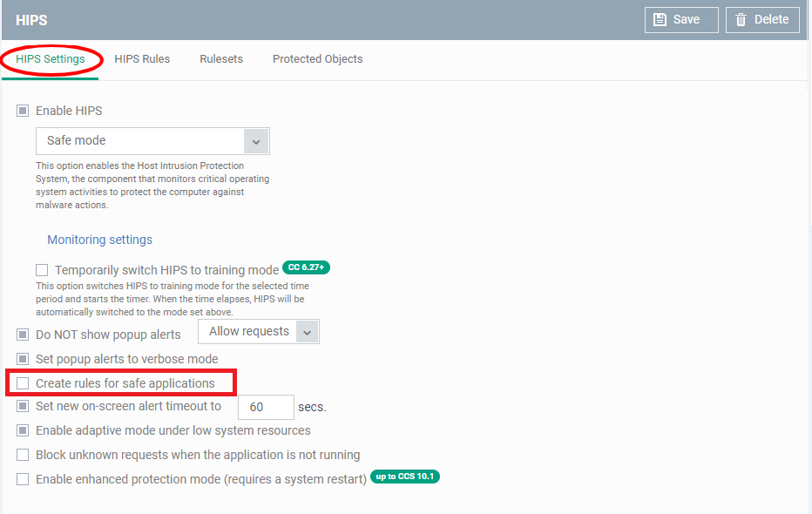Click the Save button with floppy icon
Image resolution: width=812 pixels, height=514 pixels.
click(x=681, y=20)
